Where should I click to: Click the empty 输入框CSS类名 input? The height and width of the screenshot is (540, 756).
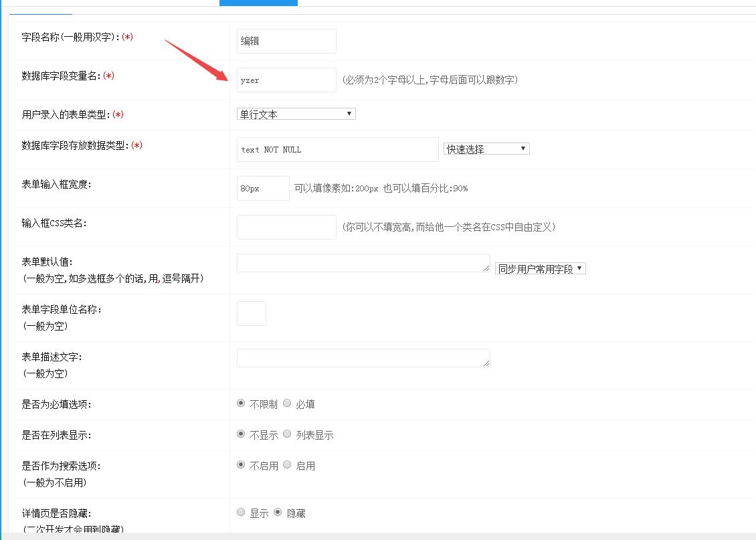[286, 227]
